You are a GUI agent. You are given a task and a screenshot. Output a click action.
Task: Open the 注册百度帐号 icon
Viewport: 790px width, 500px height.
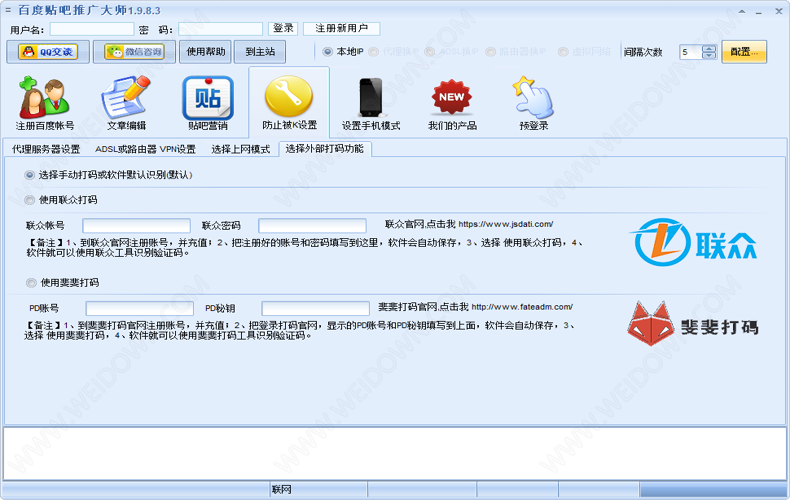pos(45,103)
